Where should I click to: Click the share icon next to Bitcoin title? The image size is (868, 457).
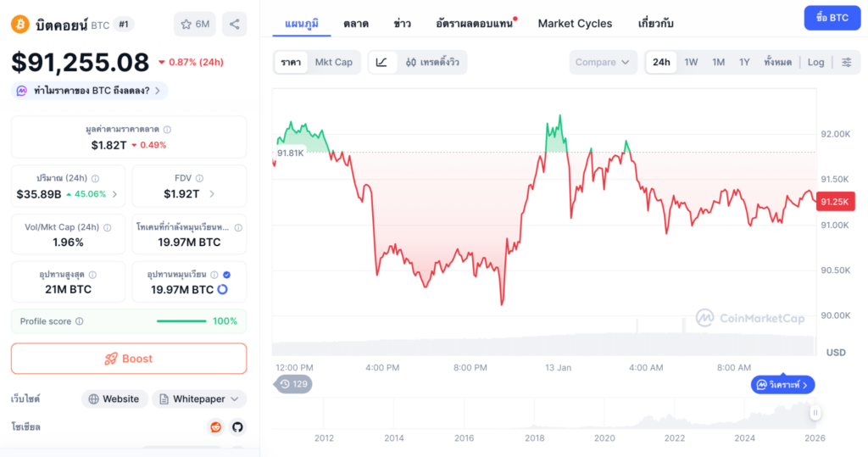(234, 24)
